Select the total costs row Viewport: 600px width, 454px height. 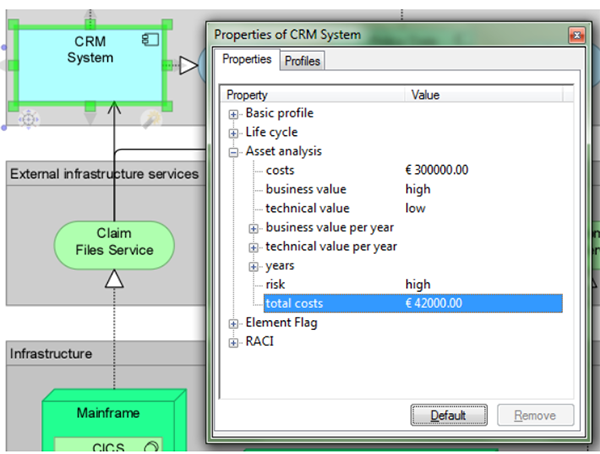pyautogui.click(x=413, y=304)
